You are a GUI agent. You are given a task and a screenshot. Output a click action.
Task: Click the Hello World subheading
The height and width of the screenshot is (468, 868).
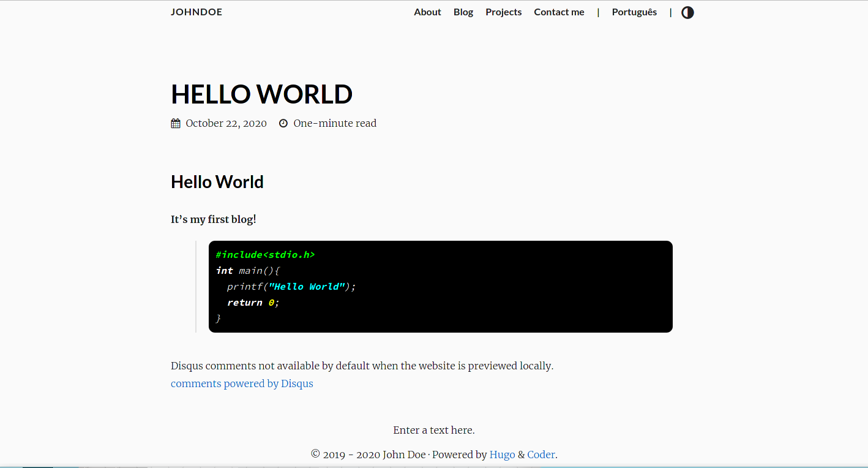[217, 182]
